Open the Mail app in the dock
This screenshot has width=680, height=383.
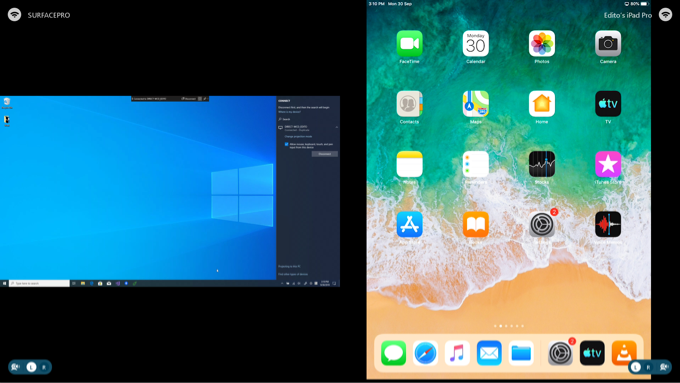click(x=489, y=353)
